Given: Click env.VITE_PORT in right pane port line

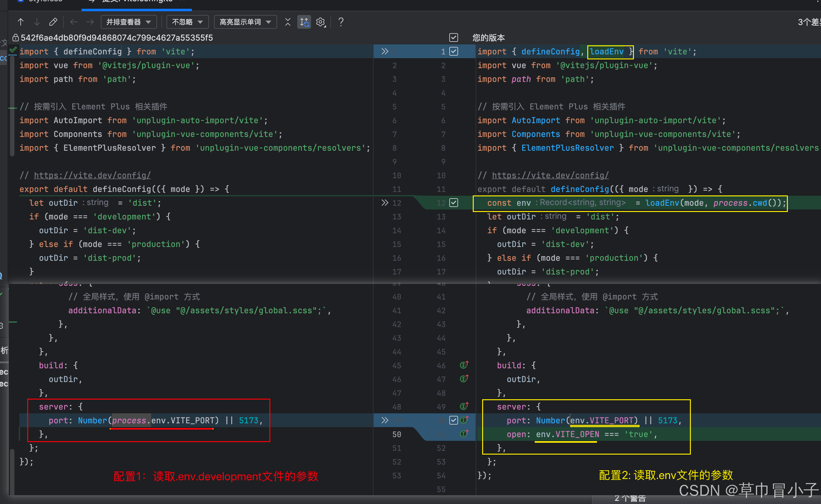Looking at the screenshot, I should [x=602, y=420].
